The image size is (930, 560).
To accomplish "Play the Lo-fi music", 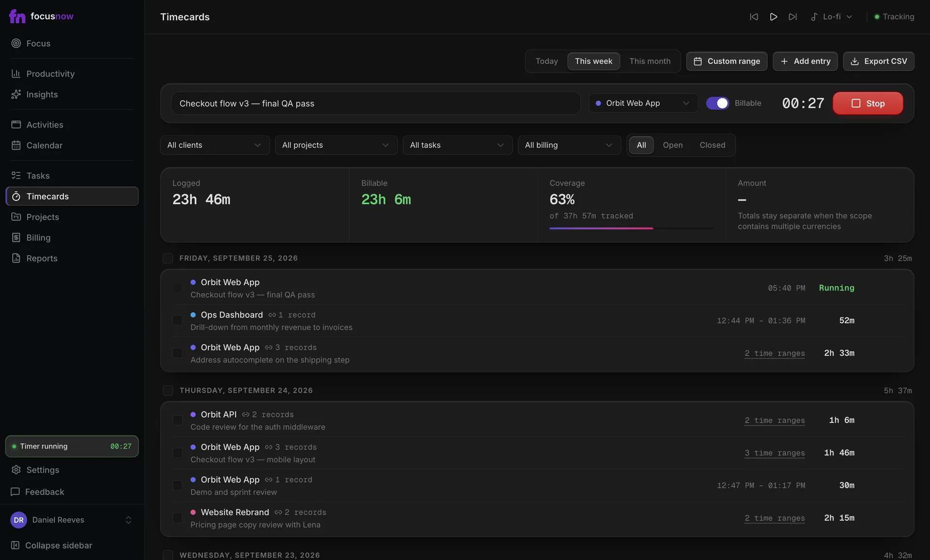I will tap(773, 16).
